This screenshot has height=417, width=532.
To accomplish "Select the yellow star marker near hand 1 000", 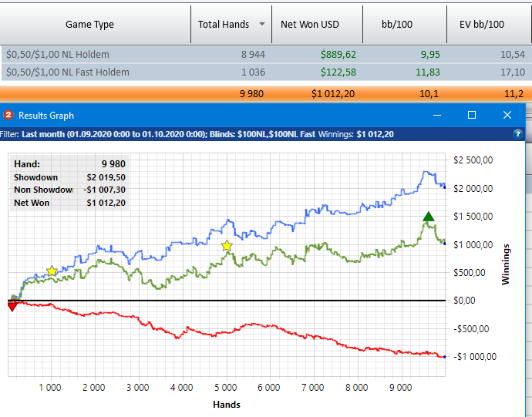I will [x=52, y=271].
